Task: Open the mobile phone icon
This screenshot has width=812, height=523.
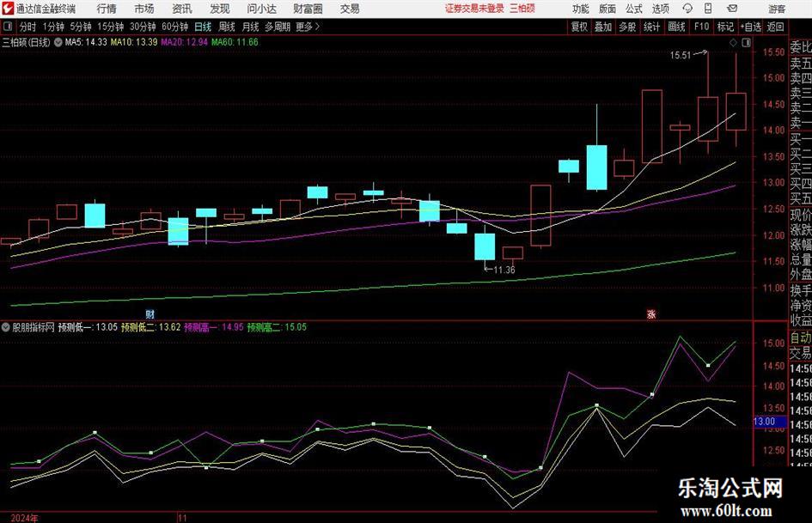Action: click(708, 9)
